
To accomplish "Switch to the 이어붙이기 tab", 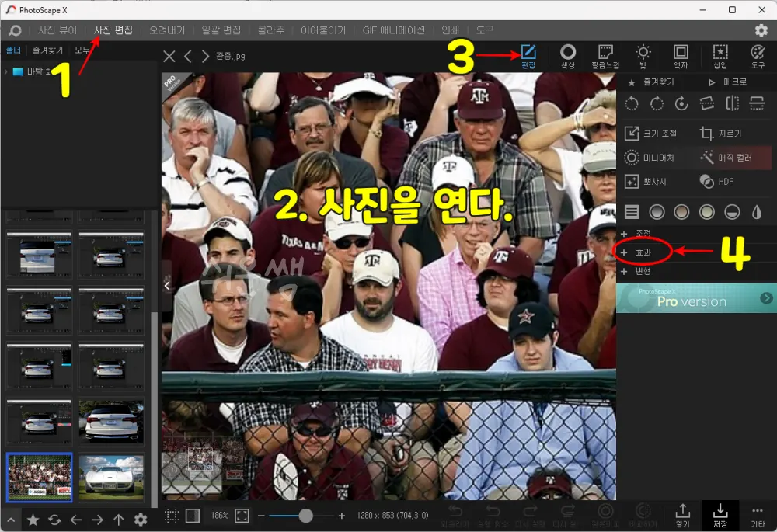I will click(323, 30).
